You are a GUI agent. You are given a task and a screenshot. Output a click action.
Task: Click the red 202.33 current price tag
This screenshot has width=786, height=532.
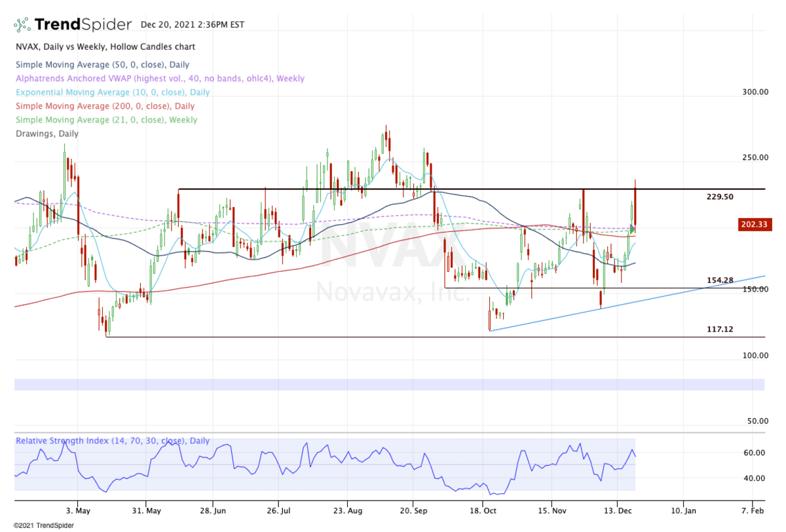point(753,225)
